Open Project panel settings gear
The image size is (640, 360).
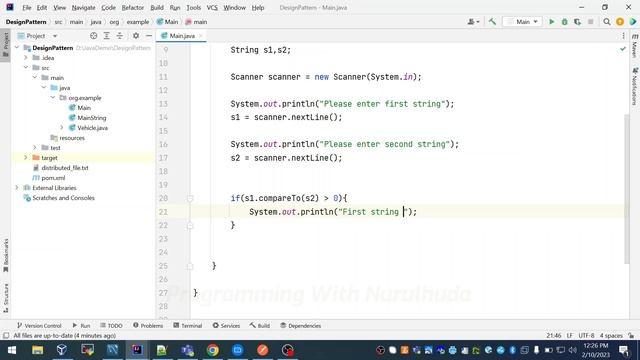point(136,36)
